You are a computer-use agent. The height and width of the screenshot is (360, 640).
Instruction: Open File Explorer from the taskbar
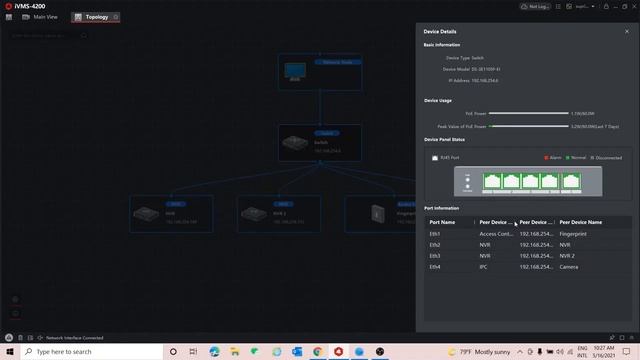[234, 351]
